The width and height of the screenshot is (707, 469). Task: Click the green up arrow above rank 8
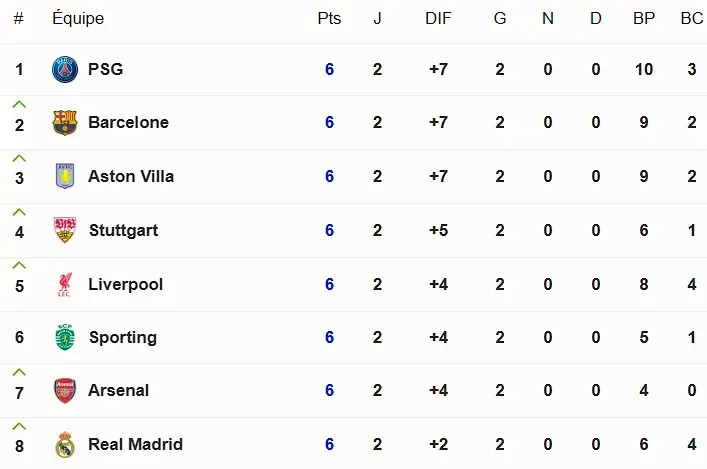pyautogui.click(x=19, y=427)
